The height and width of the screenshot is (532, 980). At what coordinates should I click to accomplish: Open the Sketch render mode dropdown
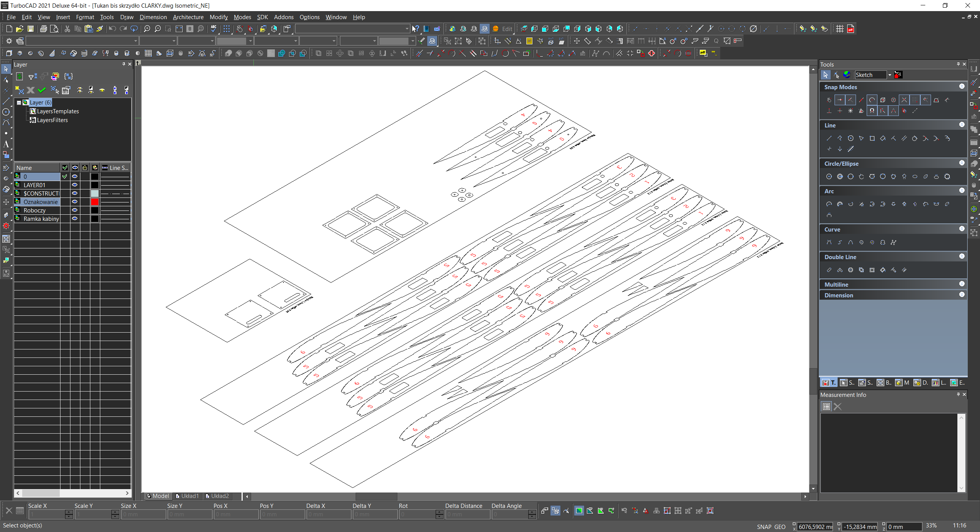coord(890,75)
